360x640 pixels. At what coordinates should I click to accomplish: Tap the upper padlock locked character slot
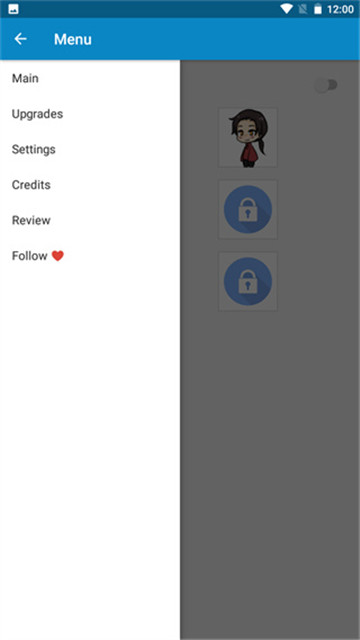coord(248,209)
